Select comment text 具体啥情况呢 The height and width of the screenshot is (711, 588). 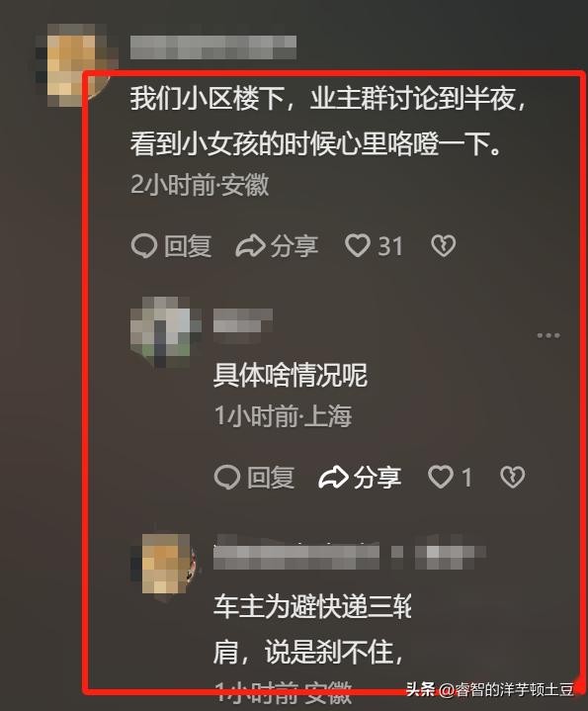click(291, 375)
